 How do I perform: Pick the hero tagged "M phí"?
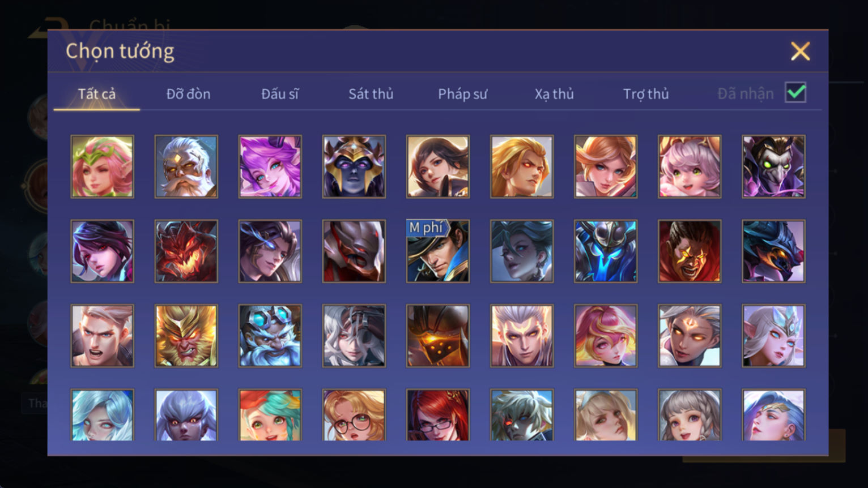coord(437,251)
